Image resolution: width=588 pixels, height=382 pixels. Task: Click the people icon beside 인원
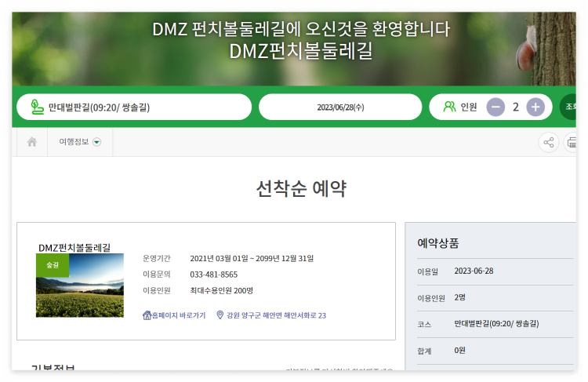[449, 107]
